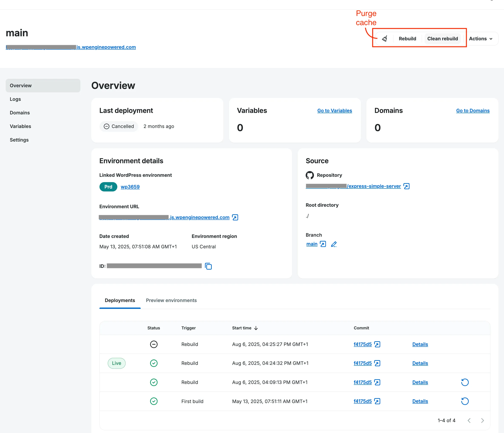
Task: Open the express-simple-server repository link
Action: tap(353, 186)
